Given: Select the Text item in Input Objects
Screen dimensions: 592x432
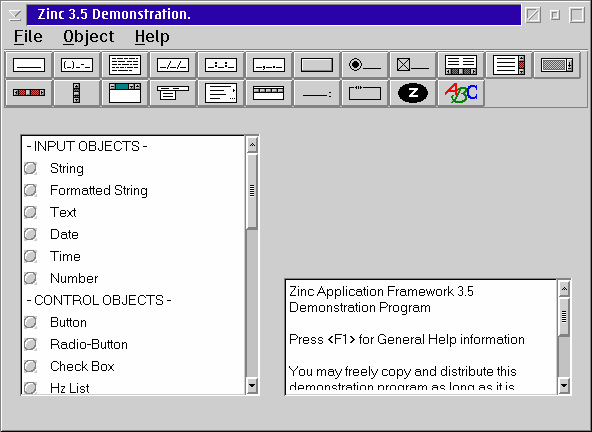Looking at the screenshot, I should (134, 212).
